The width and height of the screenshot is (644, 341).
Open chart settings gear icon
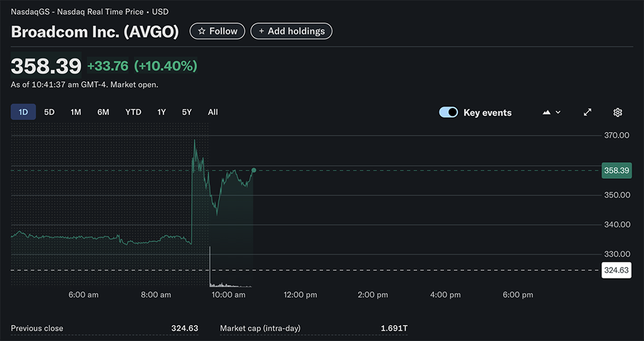point(618,113)
